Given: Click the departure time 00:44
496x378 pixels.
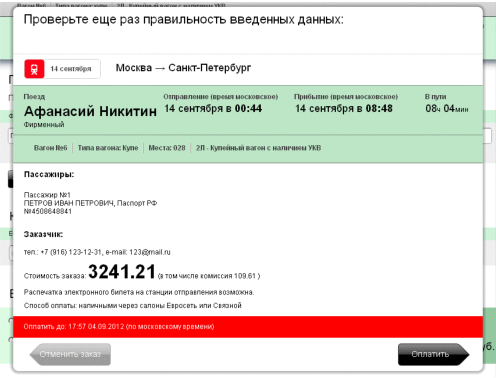Looking at the screenshot, I should pyautogui.click(x=248, y=108).
